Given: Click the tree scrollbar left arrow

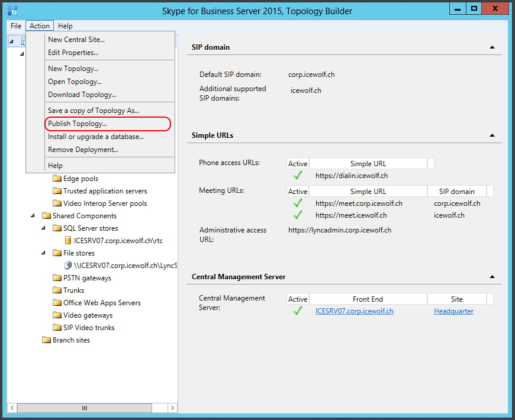Looking at the screenshot, I should [12, 408].
